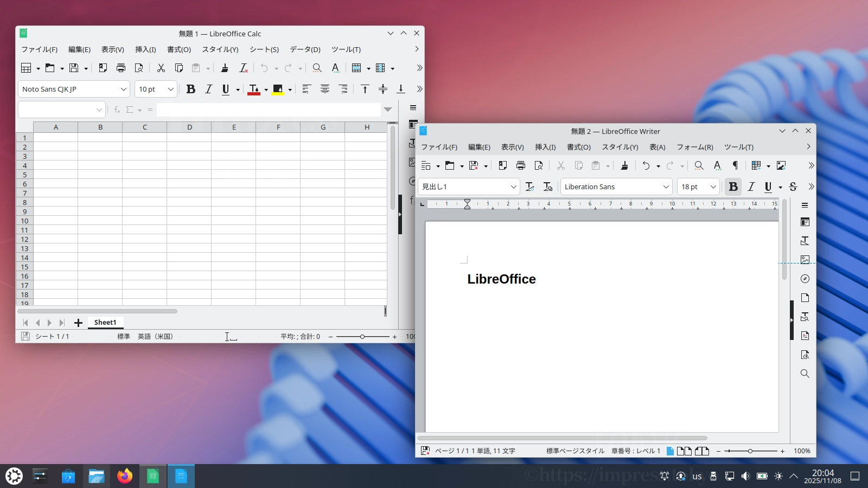Insert image from Writer toolbar
Viewport: 868px width, 488px height.
[781, 165]
